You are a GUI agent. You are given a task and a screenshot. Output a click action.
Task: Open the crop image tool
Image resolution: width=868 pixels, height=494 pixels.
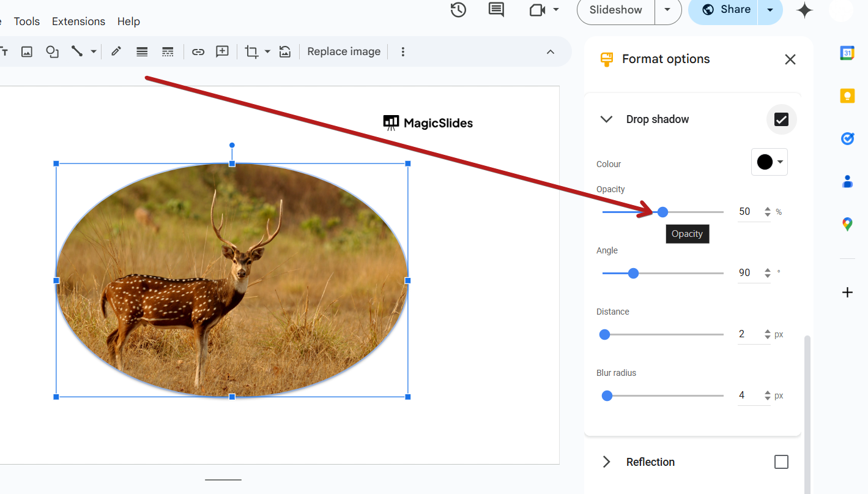[250, 51]
